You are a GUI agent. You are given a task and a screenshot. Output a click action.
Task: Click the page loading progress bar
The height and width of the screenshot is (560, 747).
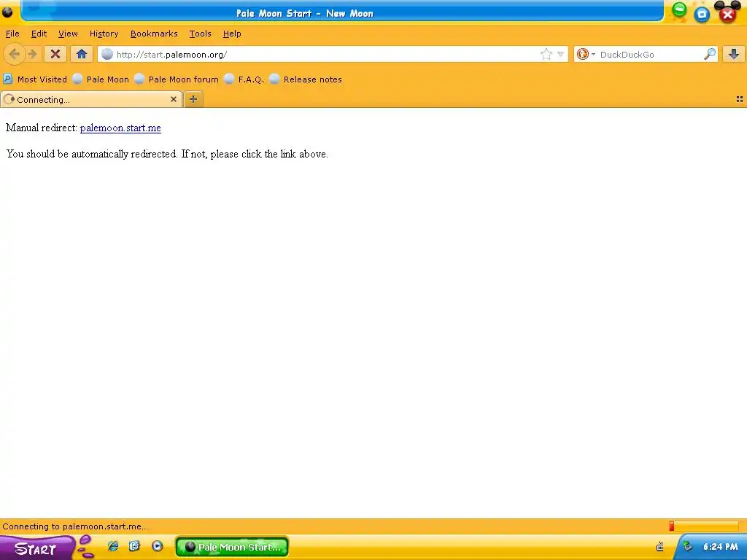click(704, 526)
